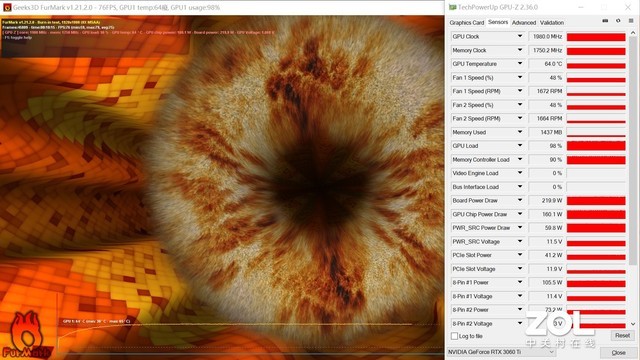Open the Memory Clock sensor dropdown

pyautogui.click(x=520, y=50)
